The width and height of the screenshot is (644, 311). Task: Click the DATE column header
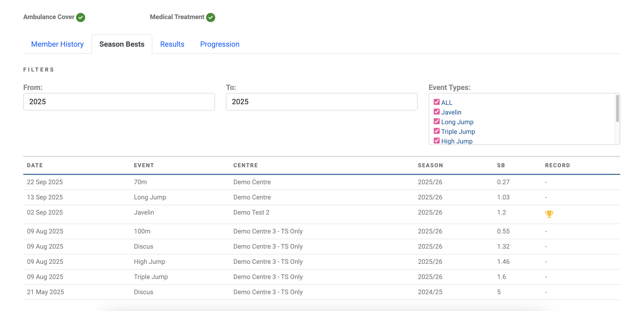tap(35, 165)
